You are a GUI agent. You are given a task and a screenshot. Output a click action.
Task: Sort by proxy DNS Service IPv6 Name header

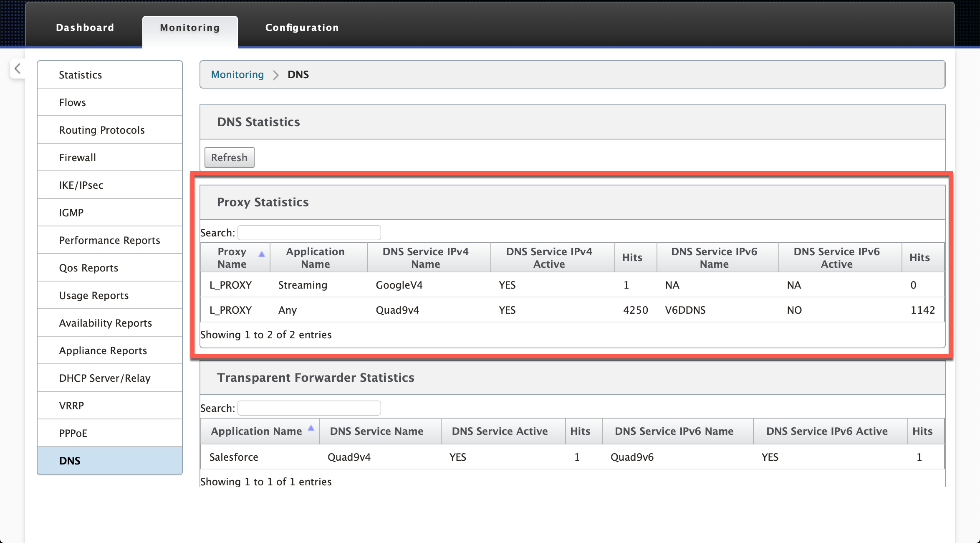pyautogui.click(x=718, y=258)
